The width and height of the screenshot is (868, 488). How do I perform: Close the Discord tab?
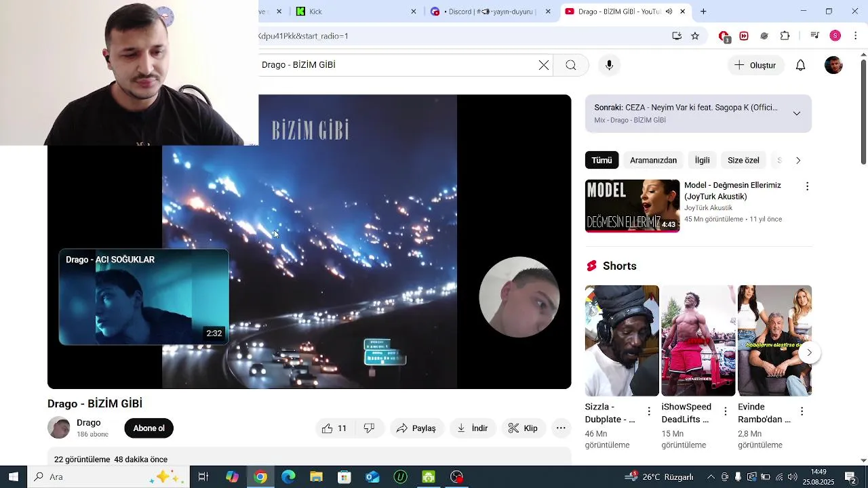pos(548,12)
